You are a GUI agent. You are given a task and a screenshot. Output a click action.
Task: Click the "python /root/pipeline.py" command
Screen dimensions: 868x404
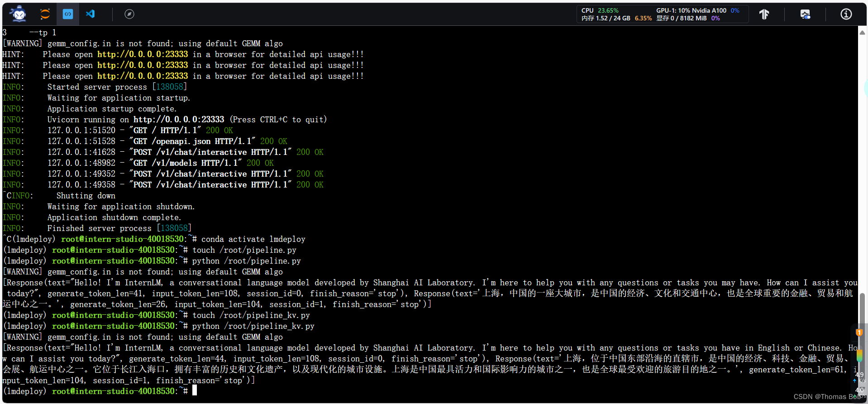point(247,261)
